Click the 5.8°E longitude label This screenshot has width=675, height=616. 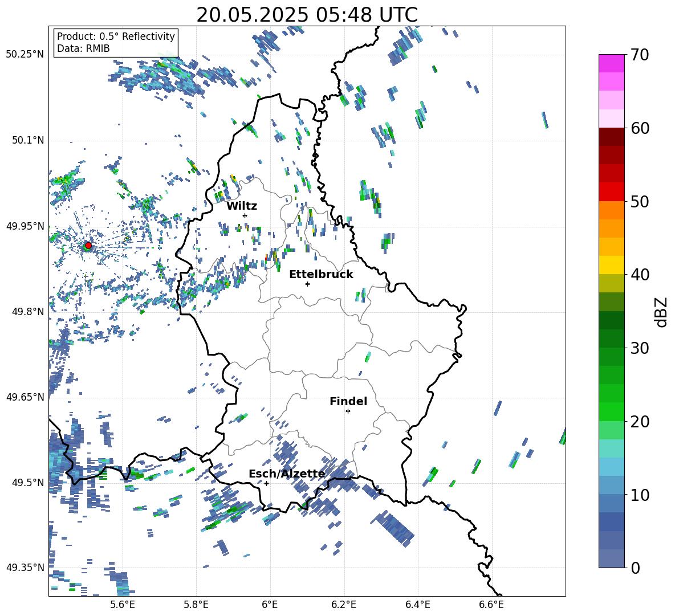[196, 605]
